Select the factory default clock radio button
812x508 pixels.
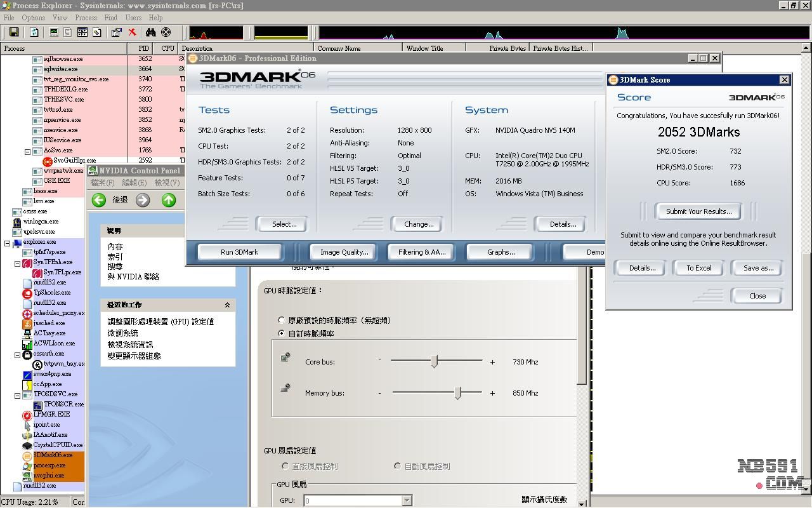[282, 321]
